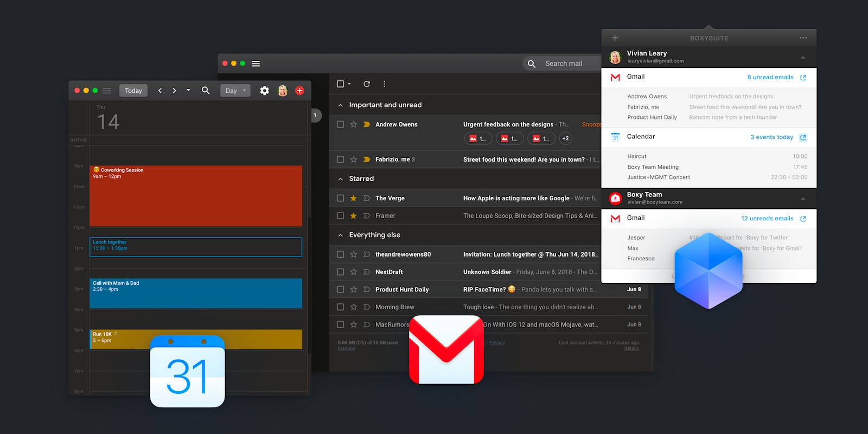Viewport: 868px width, 434px height.
Task: Open Calendar settings gear
Action: (x=264, y=91)
